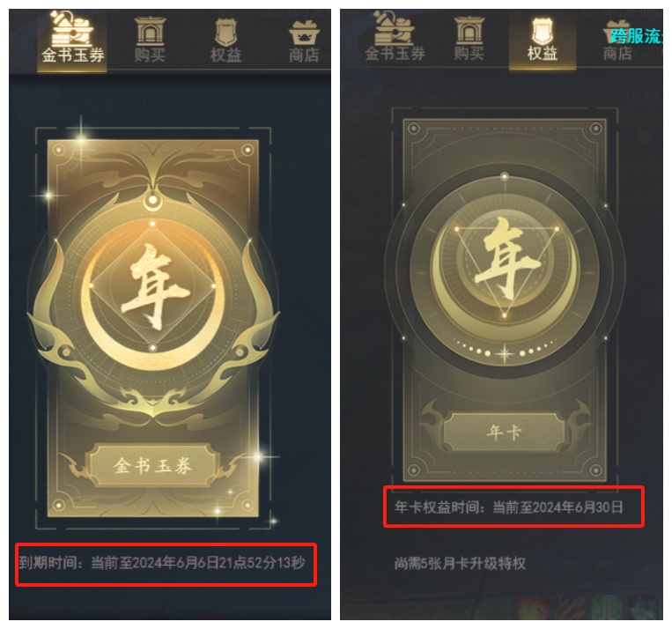Click the 年卡 plaque on the right card
This screenshot has height=629, width=672.
pos(505,432)
